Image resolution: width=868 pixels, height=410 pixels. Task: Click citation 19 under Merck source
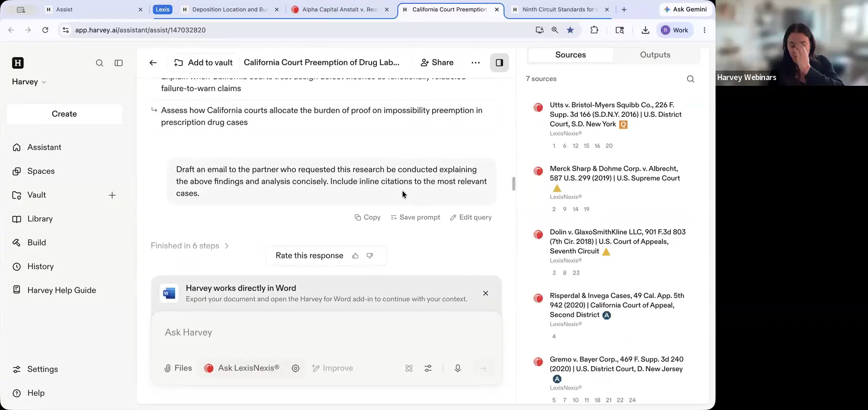[x=586, y=209]
